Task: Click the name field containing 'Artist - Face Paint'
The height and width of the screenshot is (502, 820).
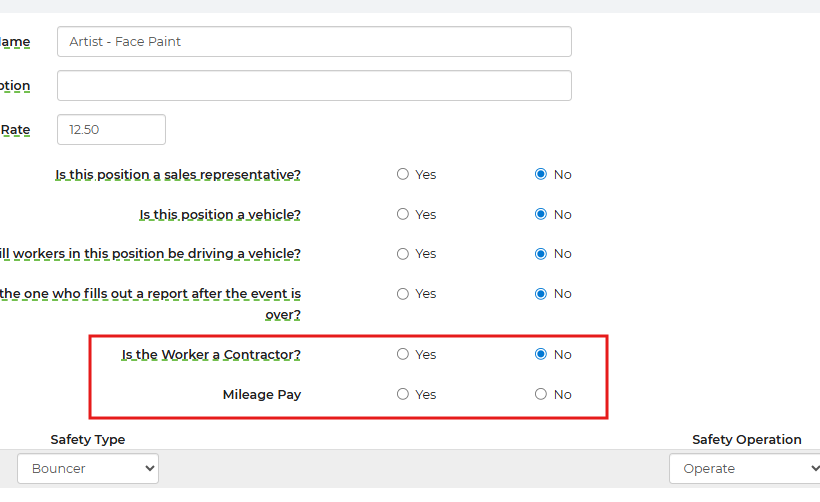Action: coord(314,42)
